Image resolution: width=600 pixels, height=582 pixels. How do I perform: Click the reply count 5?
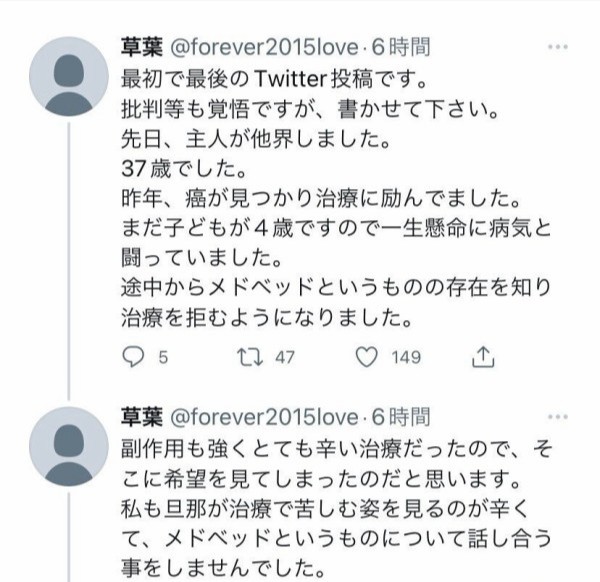coord(162,358)
